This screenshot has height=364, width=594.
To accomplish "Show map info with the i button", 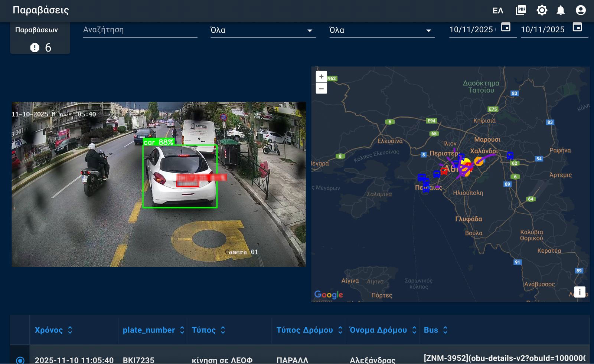I will [x=580, y=292].
